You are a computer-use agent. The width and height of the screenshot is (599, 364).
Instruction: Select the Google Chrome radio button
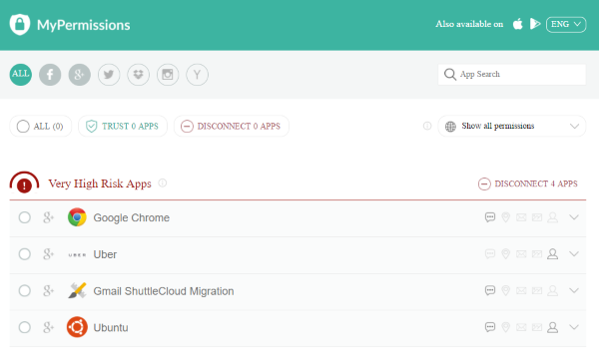(24, 217)
